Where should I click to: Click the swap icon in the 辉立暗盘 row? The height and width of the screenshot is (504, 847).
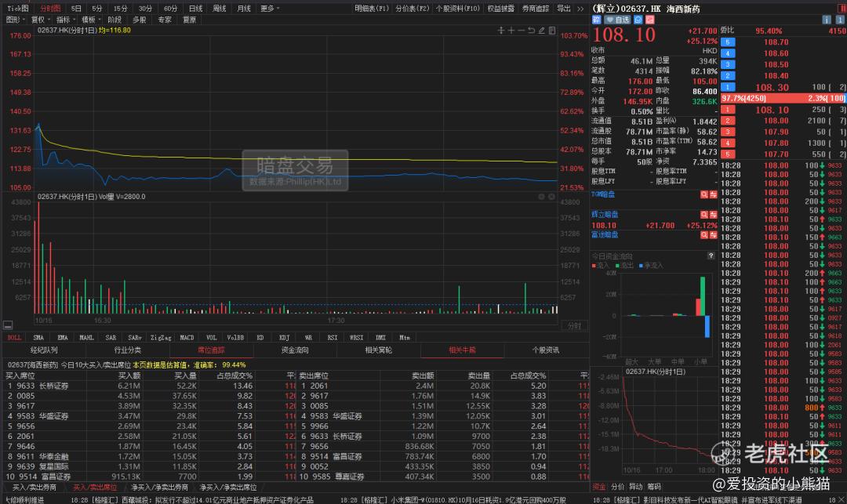(713, 215)
